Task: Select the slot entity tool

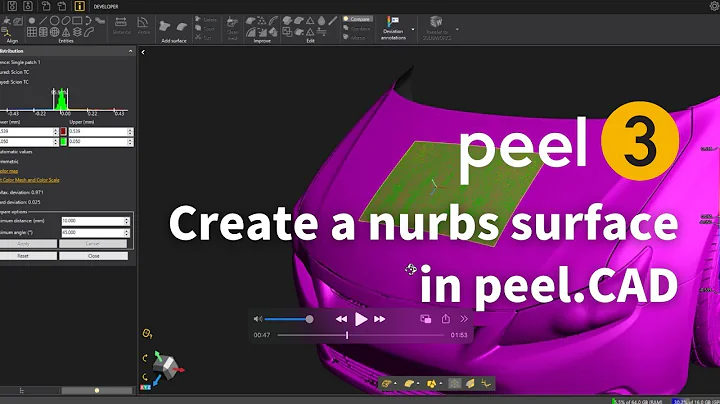Action: pos(66,21)
